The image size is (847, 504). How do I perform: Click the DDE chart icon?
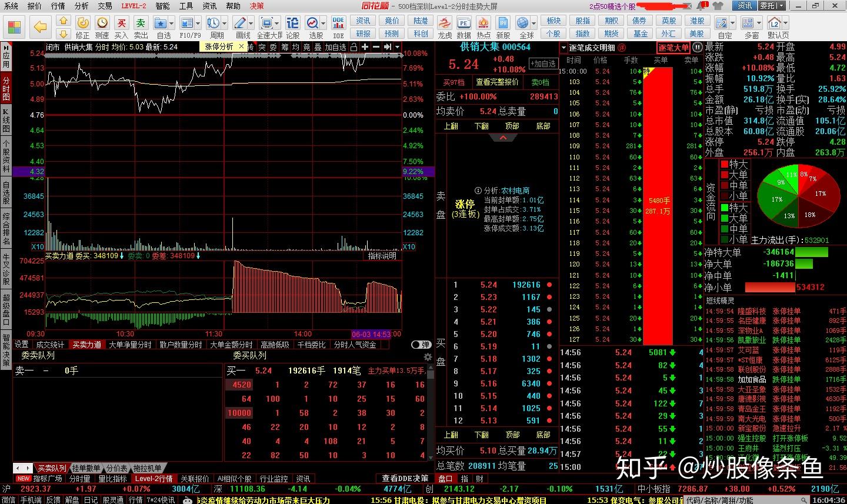click(x=338, y=23)
